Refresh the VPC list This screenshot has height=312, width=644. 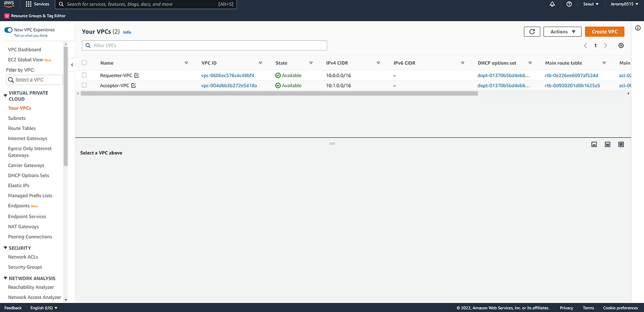pyautogui.click(x=532, y=32)
